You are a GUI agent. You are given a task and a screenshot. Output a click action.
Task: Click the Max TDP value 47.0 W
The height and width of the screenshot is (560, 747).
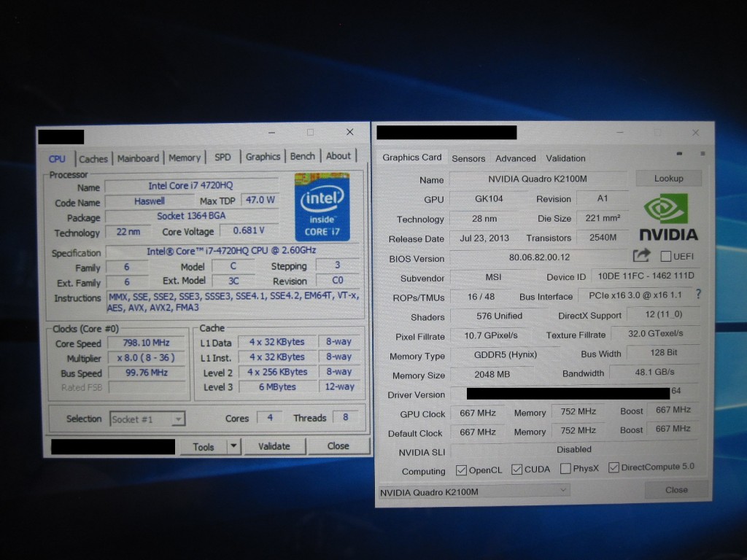coord(260,200)
